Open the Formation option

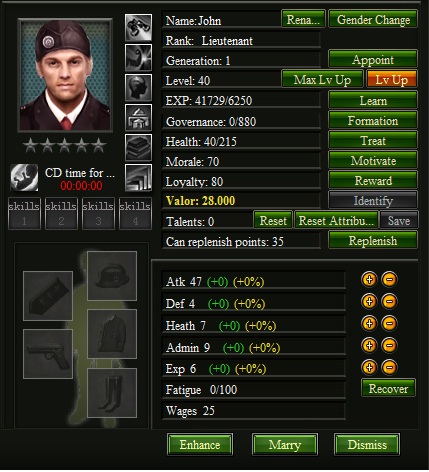373,121
